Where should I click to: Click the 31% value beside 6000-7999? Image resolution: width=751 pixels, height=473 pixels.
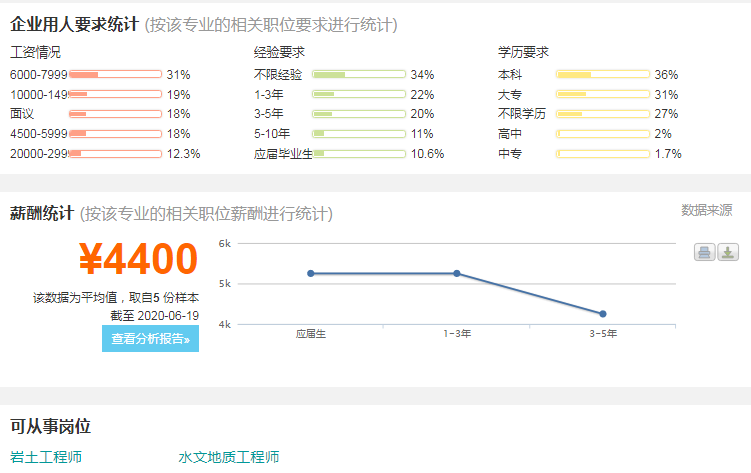coord(178,75)
